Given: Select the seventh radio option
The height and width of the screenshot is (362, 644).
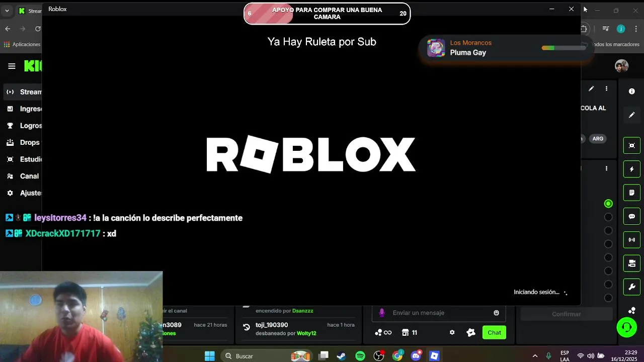Looking at the screenshot, I should (x=608, y=284).
